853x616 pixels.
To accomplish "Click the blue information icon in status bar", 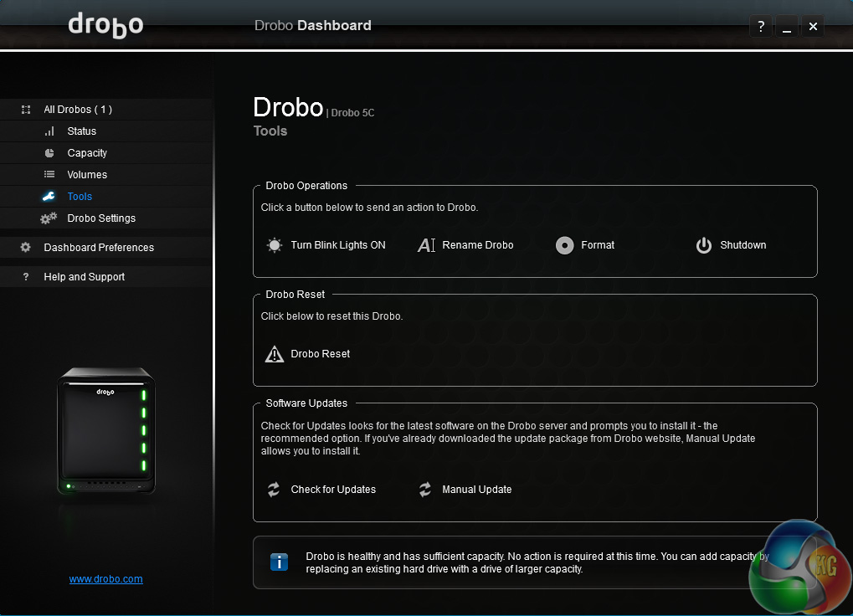I will tap(279, 562).
